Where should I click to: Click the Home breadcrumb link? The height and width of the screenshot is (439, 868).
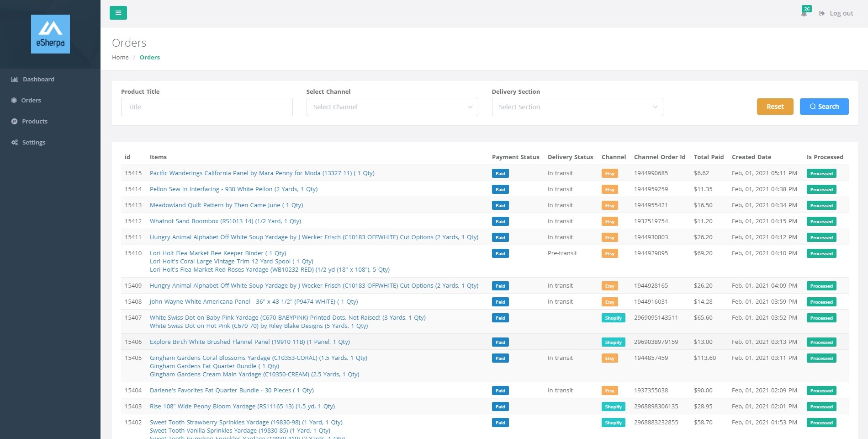coord(120,57)
